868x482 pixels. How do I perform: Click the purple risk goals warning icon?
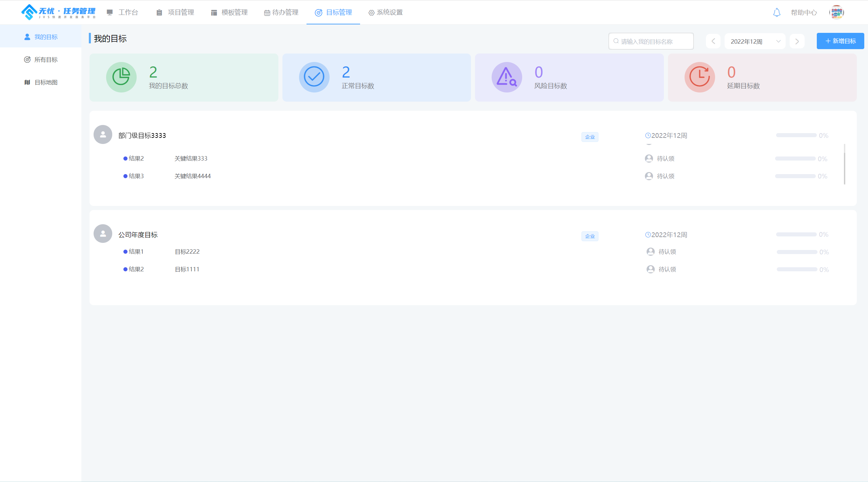pos(507,77)
